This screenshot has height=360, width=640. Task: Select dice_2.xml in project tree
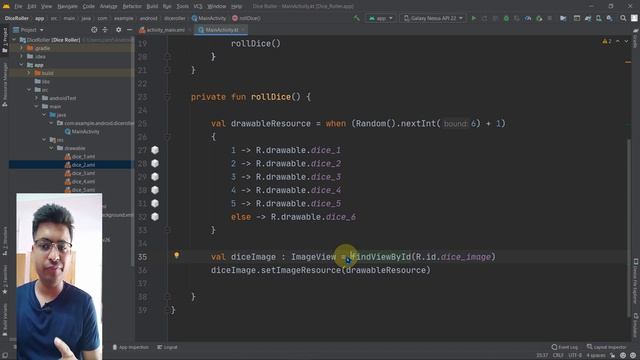pyautogui.click(x=80, y=164)
